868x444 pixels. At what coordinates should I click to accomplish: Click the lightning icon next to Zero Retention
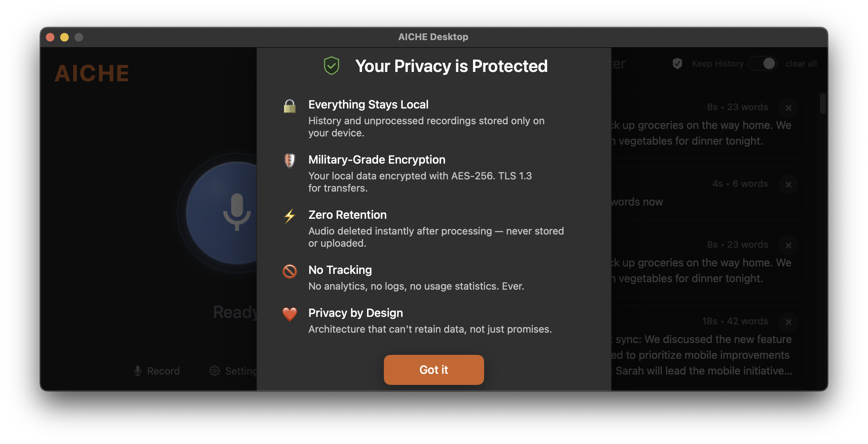click(x=289, y=216)
